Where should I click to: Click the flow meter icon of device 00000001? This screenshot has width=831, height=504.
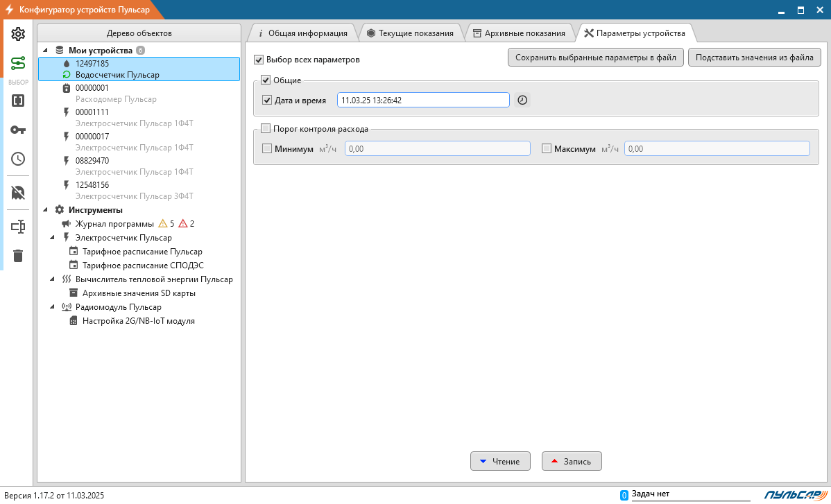click(x=67, y=88)
